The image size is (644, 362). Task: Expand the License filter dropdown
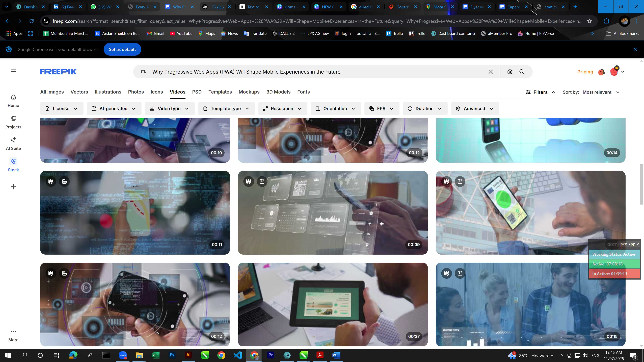62,108
